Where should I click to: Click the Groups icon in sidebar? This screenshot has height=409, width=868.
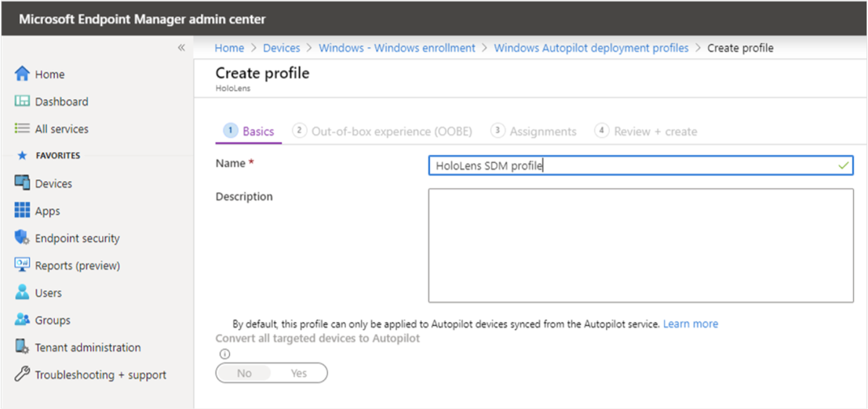pyautogui.click(x=22, y=320)
